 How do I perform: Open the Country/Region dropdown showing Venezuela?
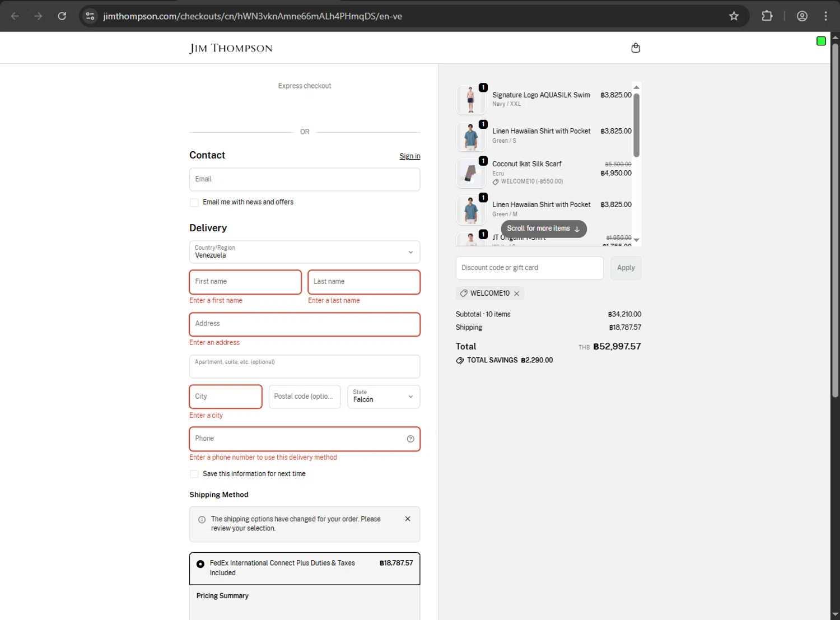(x=305, y=252)
